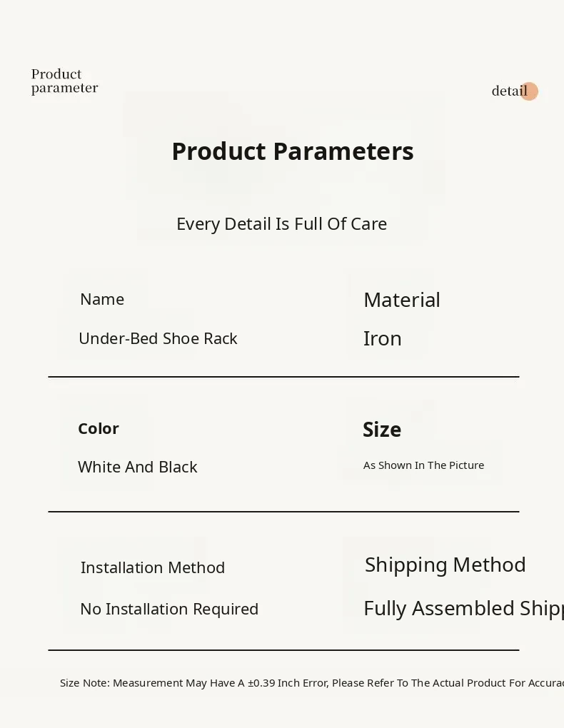Image resolution: width=564 pixels, height=728 pixels.
Task: Select the "Product Parameters" main heading
Action: click(x=292, y=151)
